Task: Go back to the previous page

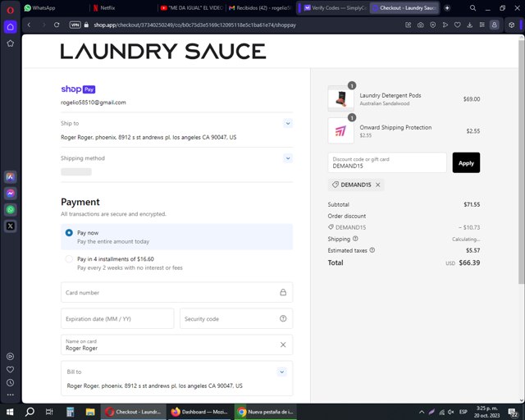Action: click(x=30, y=25)
